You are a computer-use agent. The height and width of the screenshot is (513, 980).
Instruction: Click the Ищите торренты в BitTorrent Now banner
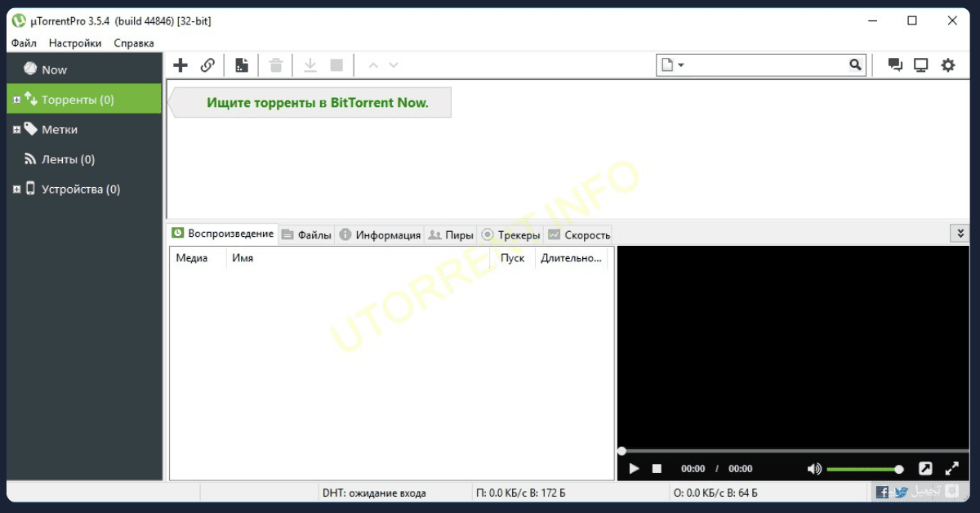[310, 103]
